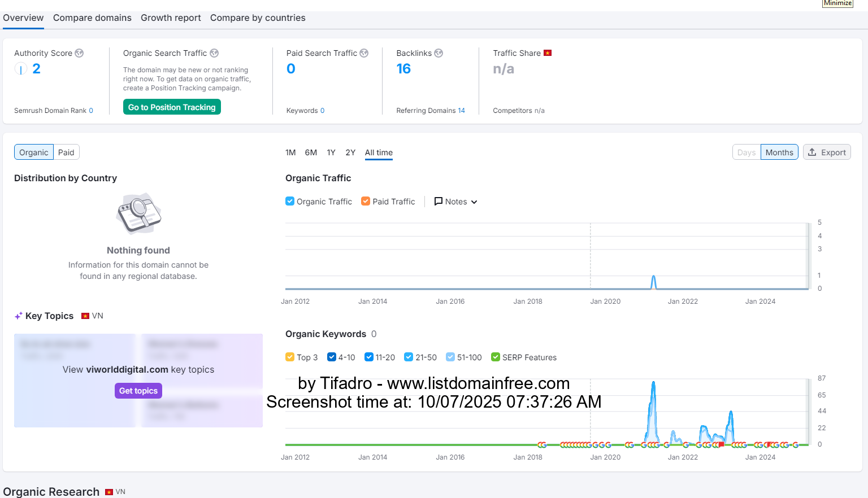Select 2Y time range
This screenshot has width=868, height=498.
[x=350, y=152]
